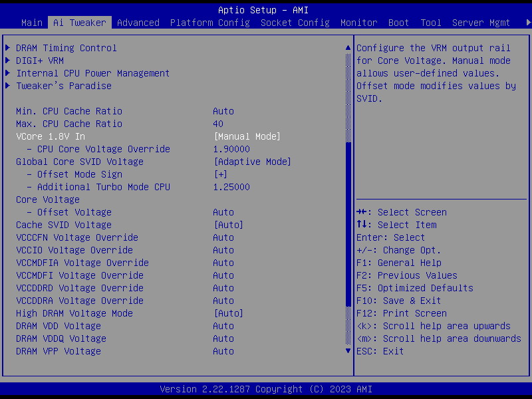
Task: Edit the 1.90000 core voltage value
Action: 231,149
